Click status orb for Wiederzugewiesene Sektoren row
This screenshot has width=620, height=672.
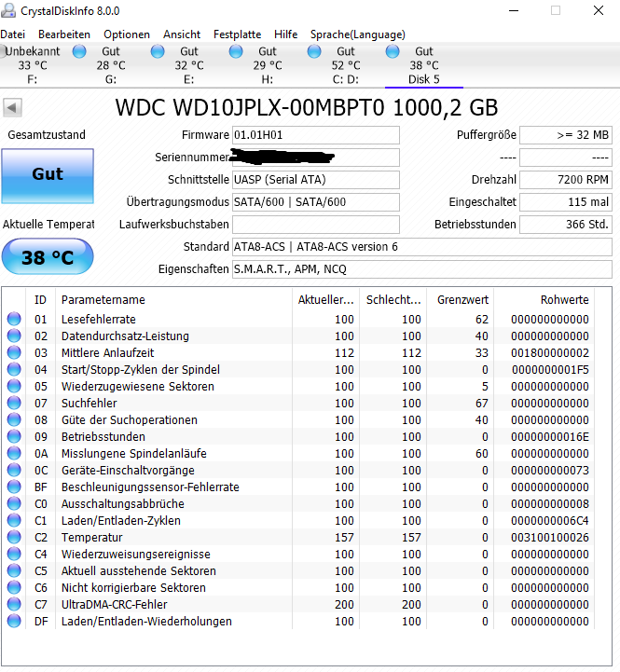(14, 386)
